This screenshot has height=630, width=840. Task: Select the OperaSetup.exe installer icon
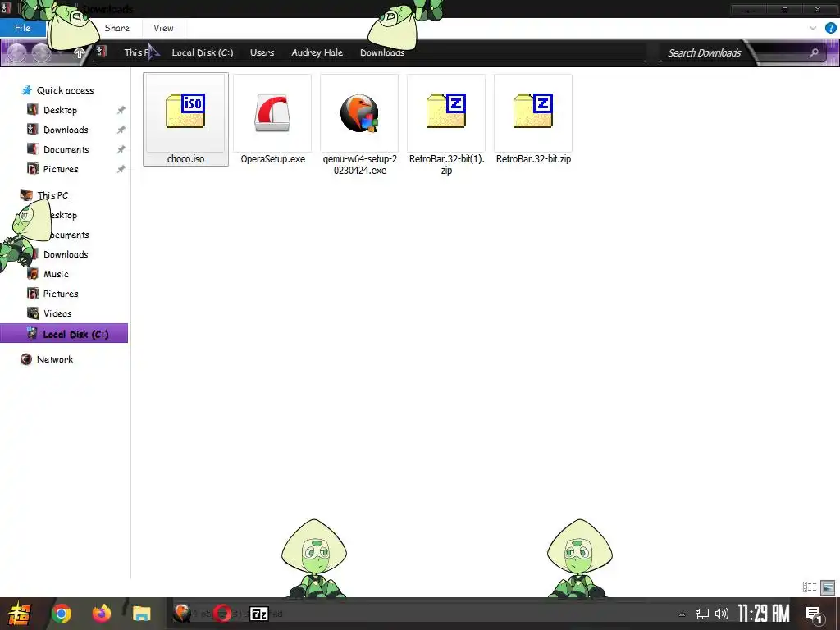[272, 113]
